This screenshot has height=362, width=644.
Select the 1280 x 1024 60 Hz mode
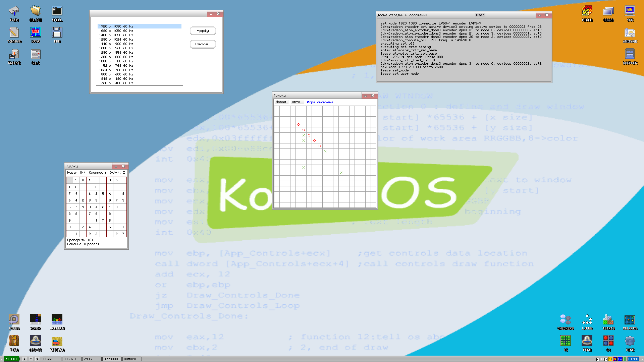click(x=139, y=39)
